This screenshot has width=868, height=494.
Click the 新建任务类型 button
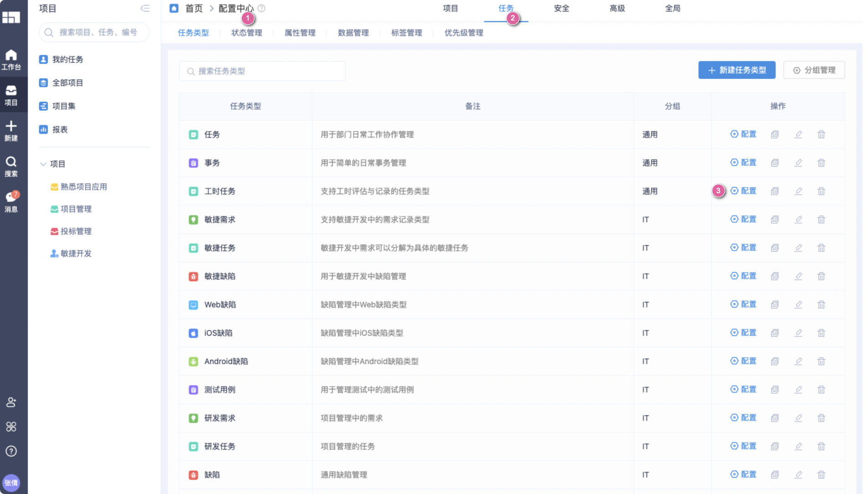tap(736, 70)
